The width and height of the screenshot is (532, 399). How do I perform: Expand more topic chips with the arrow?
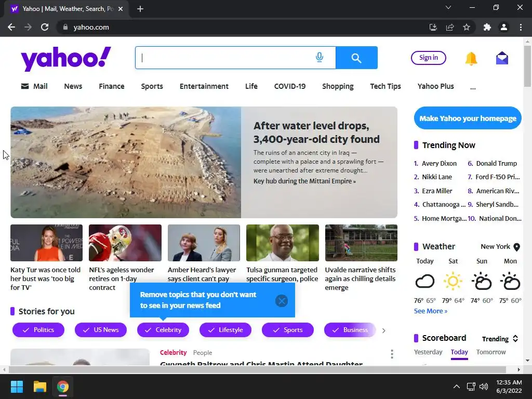pyautogui.click(x=384, y=330)
